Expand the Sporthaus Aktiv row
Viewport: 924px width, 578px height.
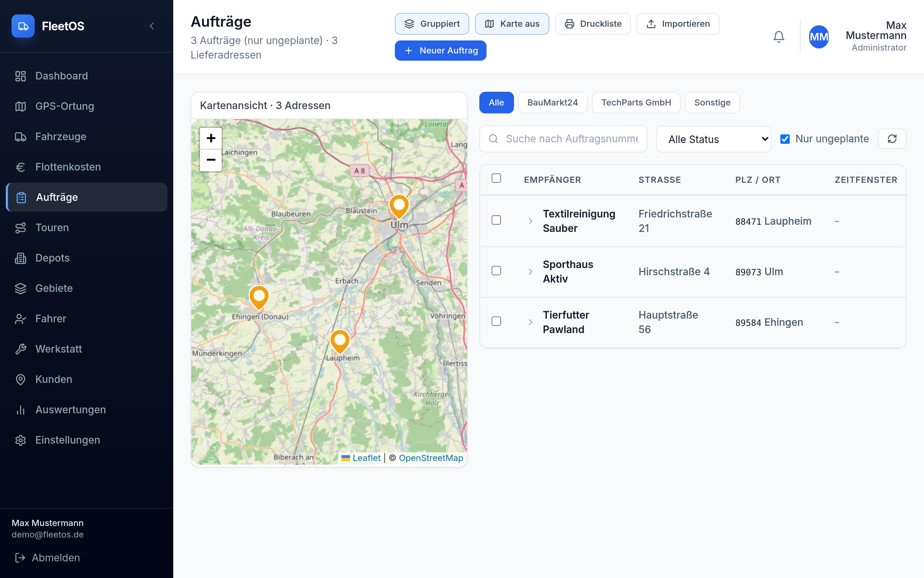[530, 272]
